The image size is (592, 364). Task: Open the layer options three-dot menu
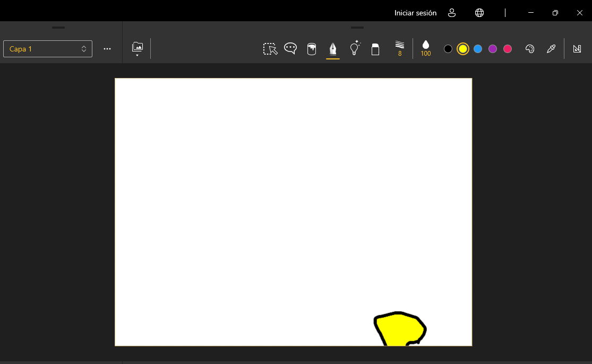pyautogui.click(x=107, y=49)
